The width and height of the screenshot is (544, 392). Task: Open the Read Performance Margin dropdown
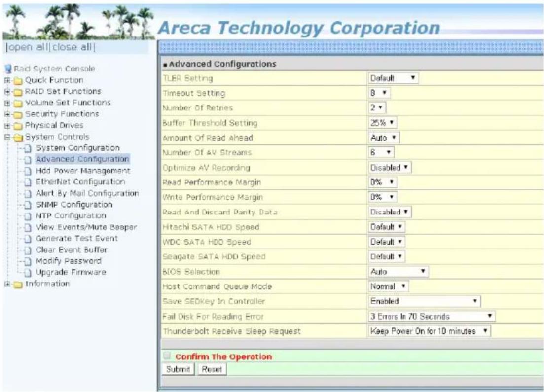click(x=382, y=182)
